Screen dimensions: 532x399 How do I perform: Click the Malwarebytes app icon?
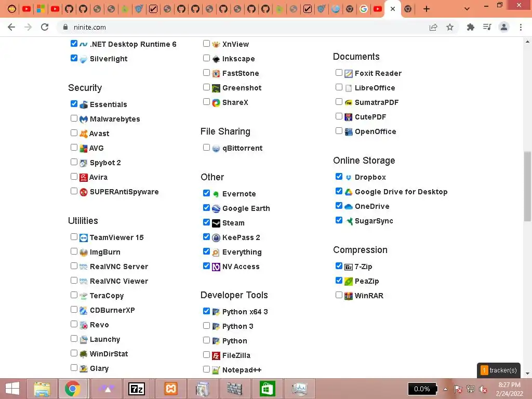coord(84,119)
